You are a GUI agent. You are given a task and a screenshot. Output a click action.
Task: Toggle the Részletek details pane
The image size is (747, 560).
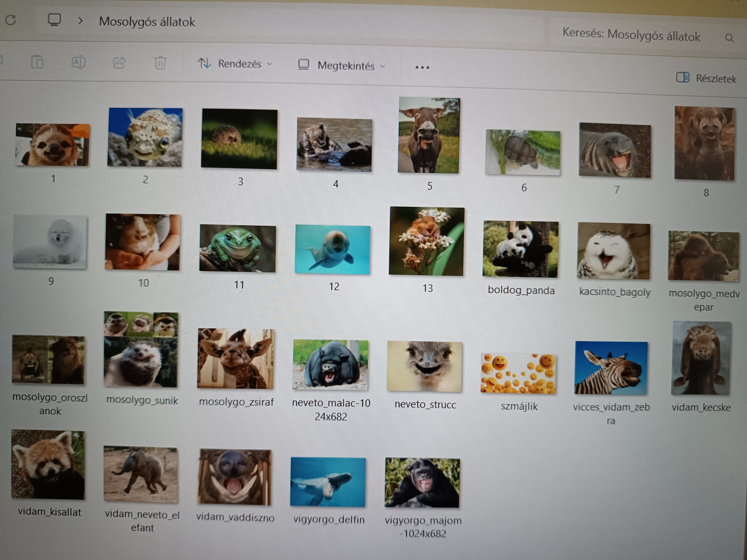[x=706, y=78]
